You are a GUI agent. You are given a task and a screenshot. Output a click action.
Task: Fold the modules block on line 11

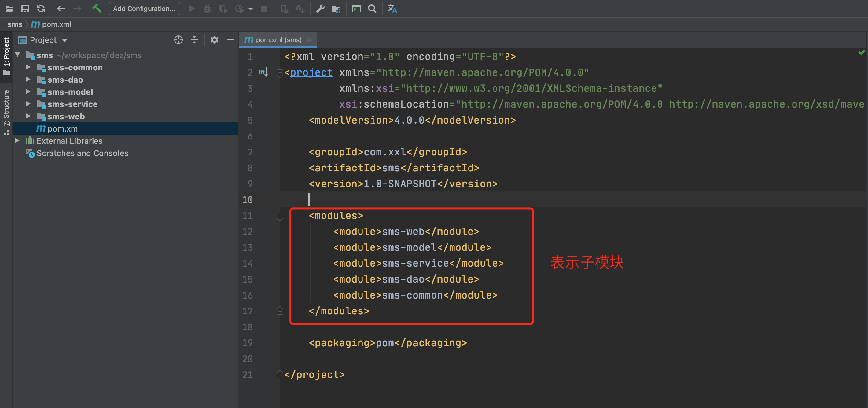click(280, 216)
